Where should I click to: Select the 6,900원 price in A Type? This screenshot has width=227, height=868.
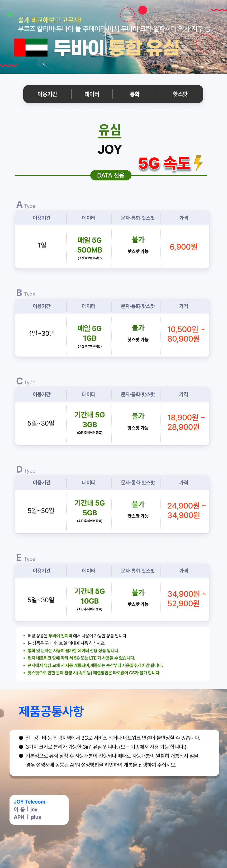coord(183,247)
